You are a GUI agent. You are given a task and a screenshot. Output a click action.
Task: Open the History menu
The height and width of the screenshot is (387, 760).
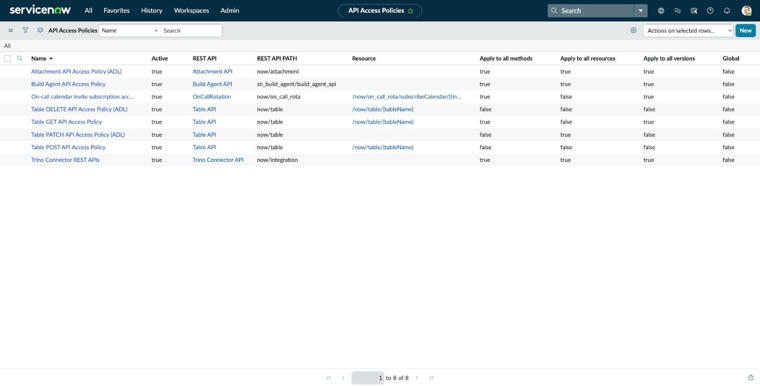tap(152, 11)
